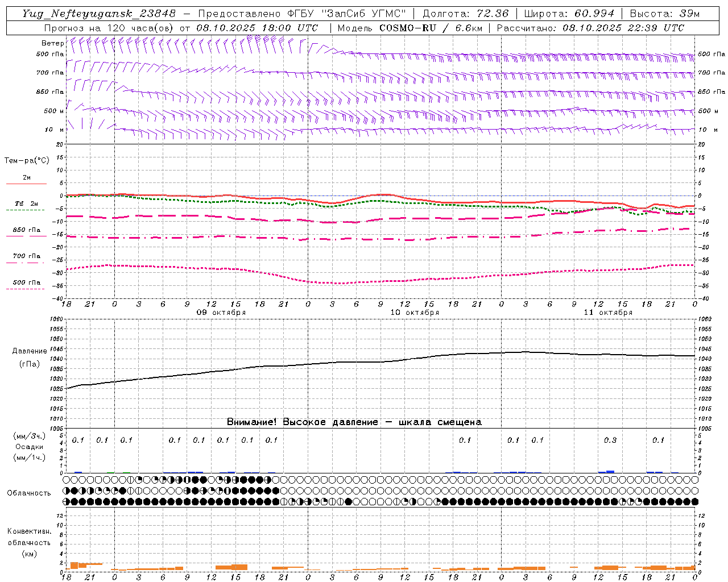Image resolution: width=728 pixels, height=582 pixels.
Task: Click the 0.3 precipitation value
Action: [610, 440]
